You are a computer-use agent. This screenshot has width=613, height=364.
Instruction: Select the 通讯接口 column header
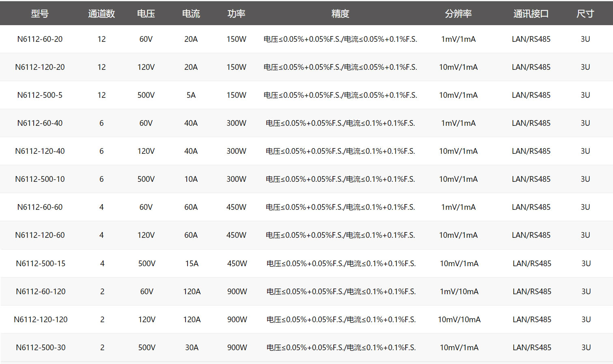pyautogui.click(x=531, y=14)
